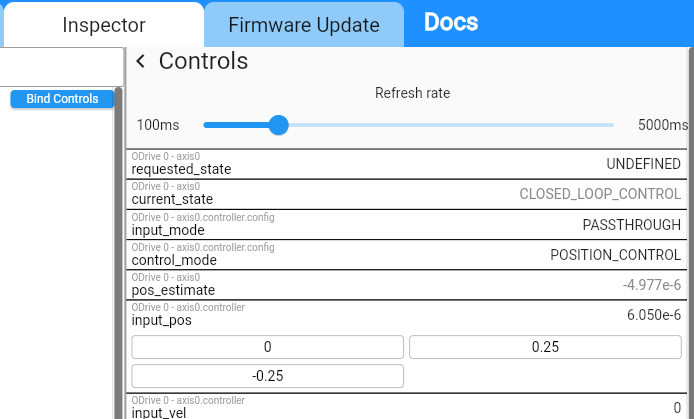Switch to the Inspector tab
The width and height of the screenshot is (694, 419).
click(104, 25)
